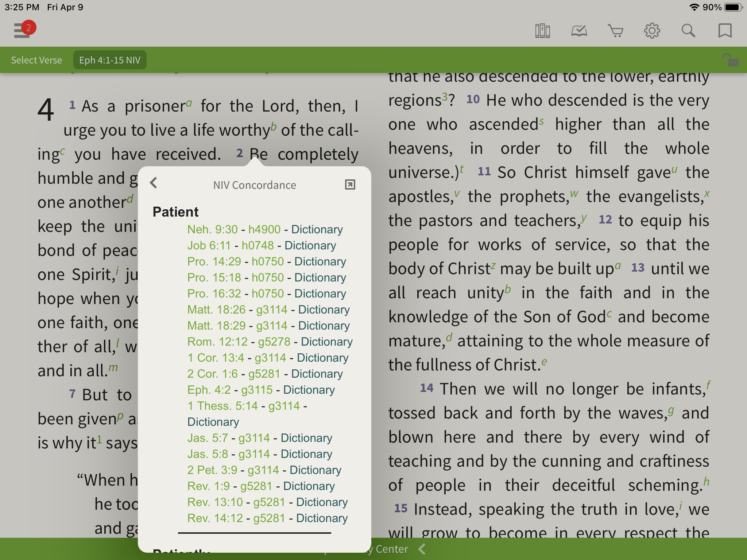Tap footnote u after 'gave'
The image size is (747, 560).
pyautogui.click(x=674, y=170)
